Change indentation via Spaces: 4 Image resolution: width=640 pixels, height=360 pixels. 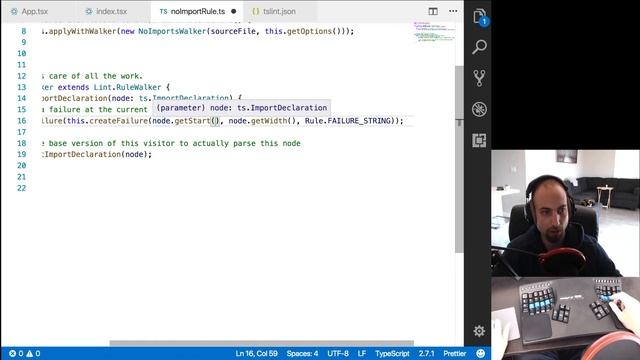tap(302, 353)
